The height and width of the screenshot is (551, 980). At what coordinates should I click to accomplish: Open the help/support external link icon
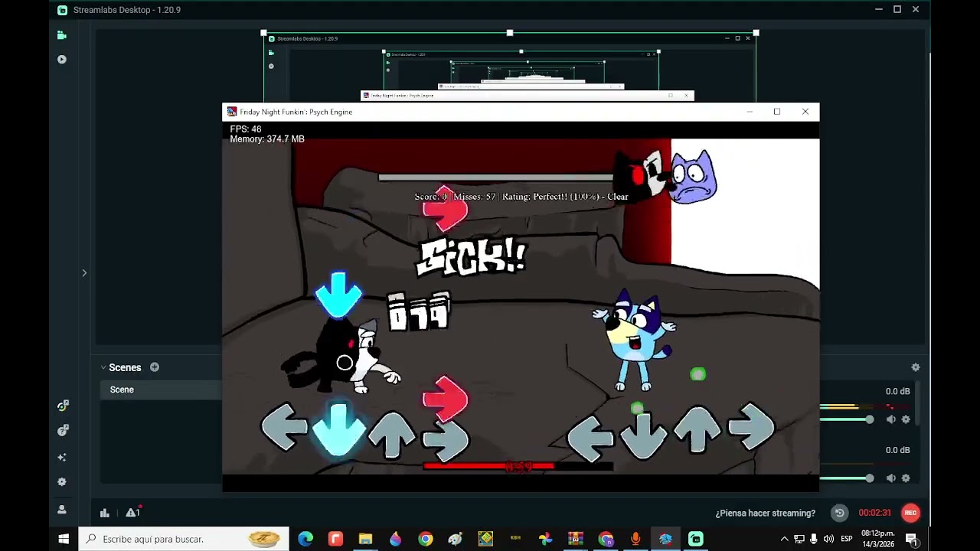tap(62, 431)
